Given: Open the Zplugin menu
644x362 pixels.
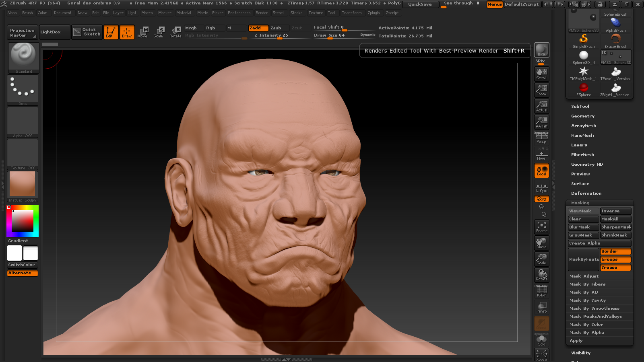Looking at the screenshot, I should (x=374, y=13).
